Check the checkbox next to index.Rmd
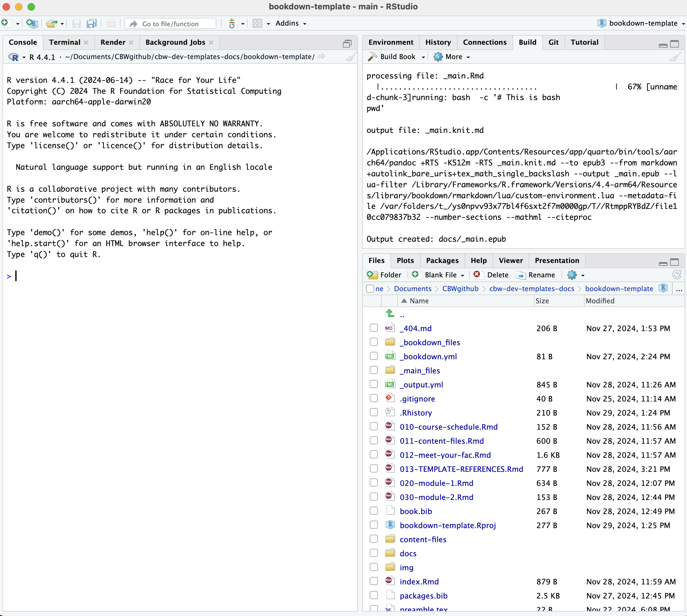This screenshot has width=687, height=616. pyautogui.click(x=374, y=581)
